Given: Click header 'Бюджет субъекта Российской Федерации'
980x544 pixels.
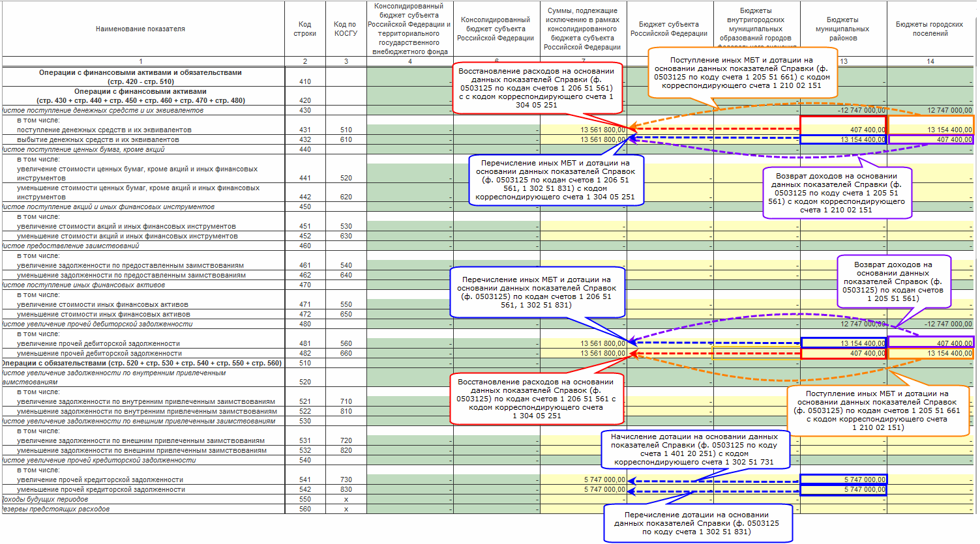Looking at the screenshot, I should 670,29.
